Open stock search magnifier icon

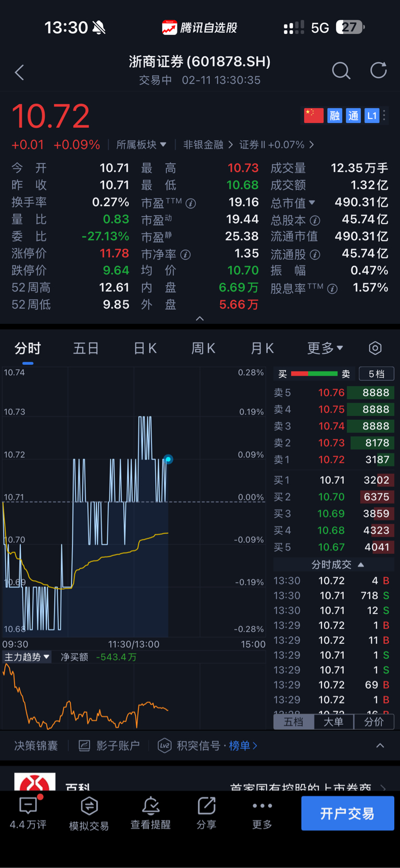(341, 70)
